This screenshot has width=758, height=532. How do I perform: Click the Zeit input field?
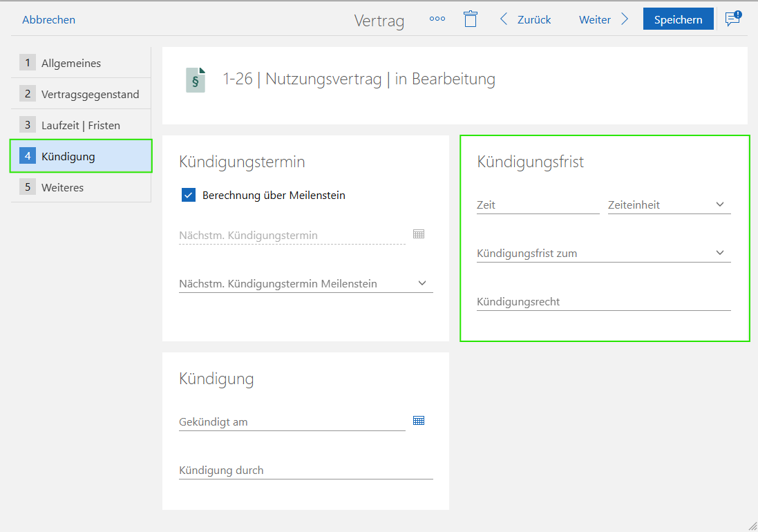538,205
